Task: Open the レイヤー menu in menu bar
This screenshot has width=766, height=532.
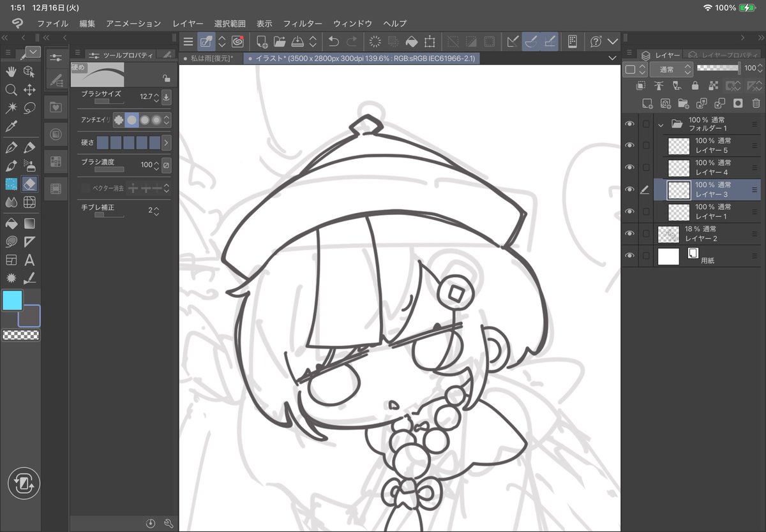Action: pos(188,24)
